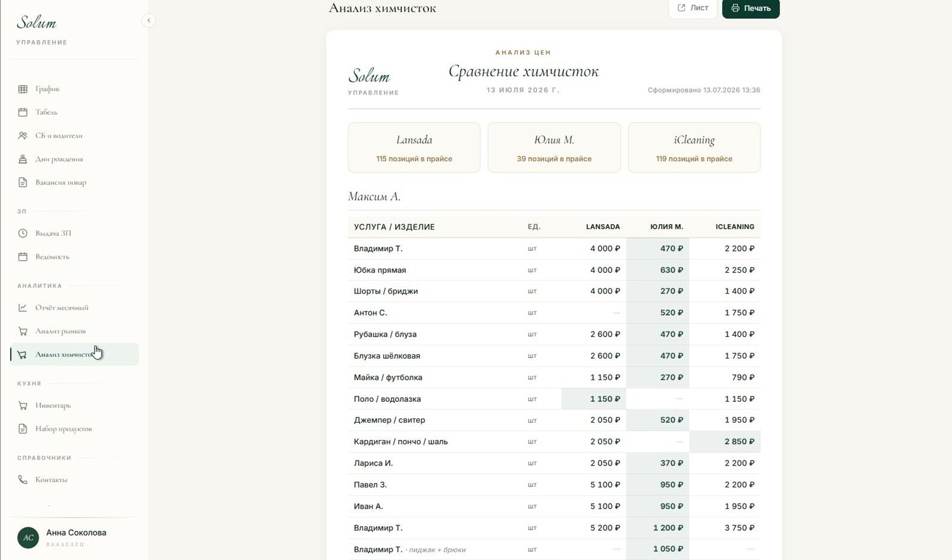Click the LANSADA column header
Image resolution: width=952 pixels, height=560 pixels.
pyautogui.click(x=603, y=227)
